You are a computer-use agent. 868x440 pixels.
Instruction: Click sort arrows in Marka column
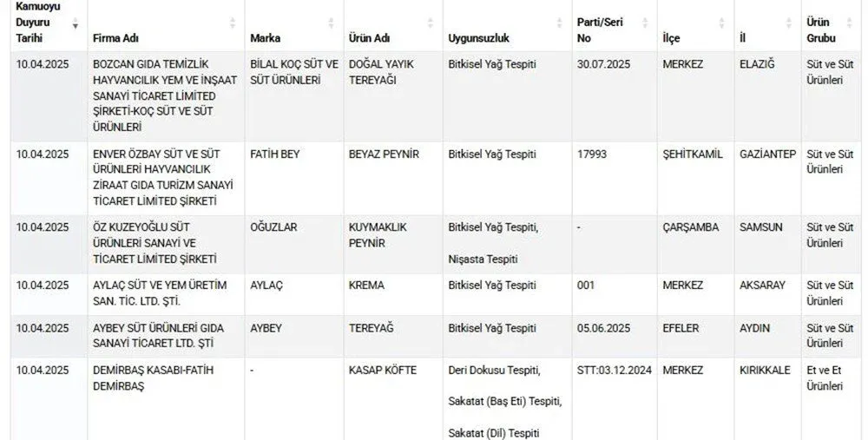[x=331, y=23]
